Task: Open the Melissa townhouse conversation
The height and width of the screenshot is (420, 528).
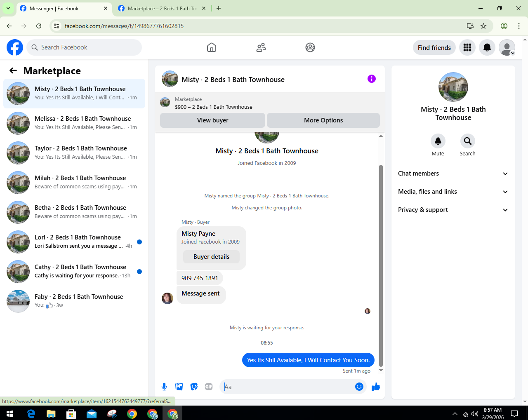Action: click(74, 123)
